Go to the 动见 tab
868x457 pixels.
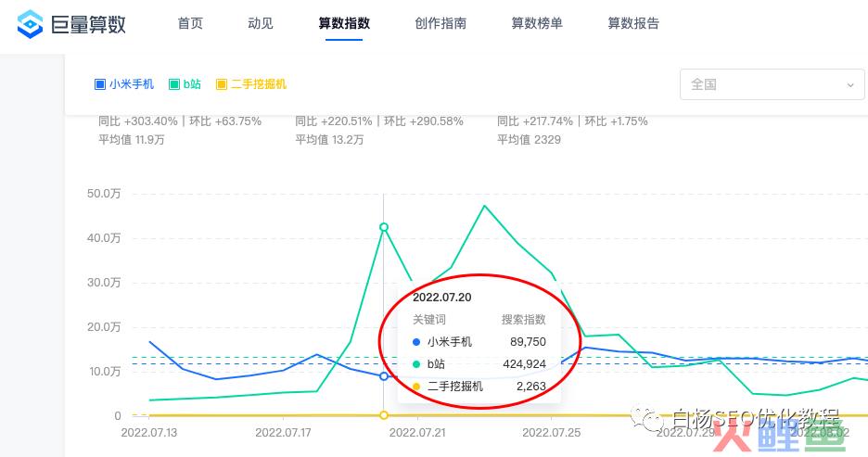pos(261,23)
